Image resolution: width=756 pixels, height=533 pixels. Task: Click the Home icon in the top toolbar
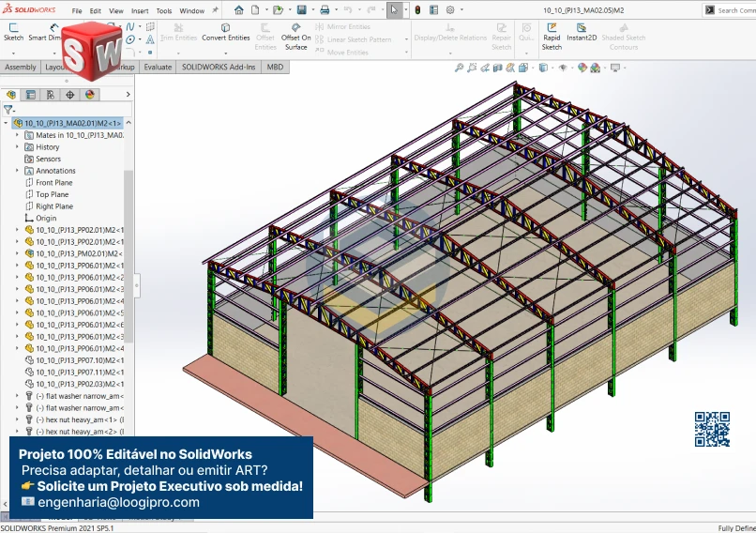point(239,10)
